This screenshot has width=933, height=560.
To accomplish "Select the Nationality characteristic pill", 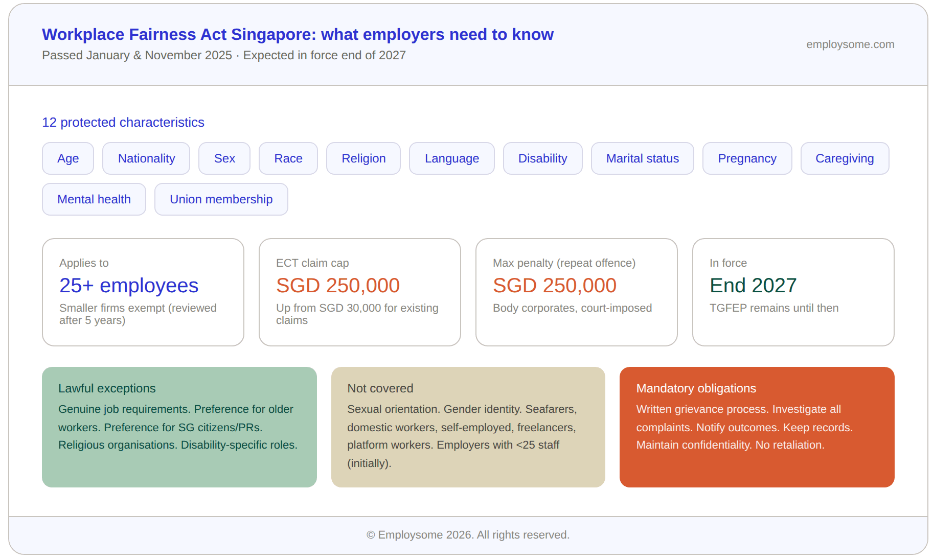I will [146, 158].
